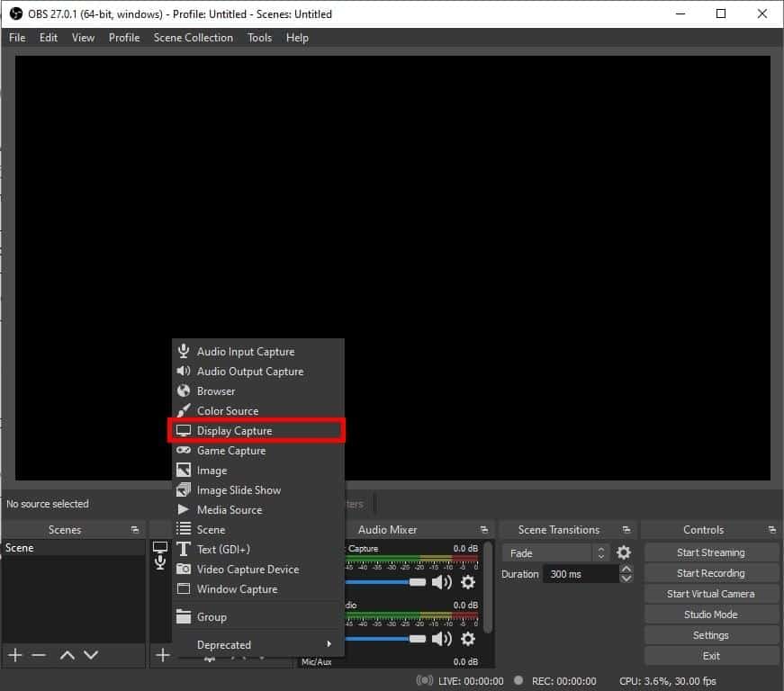Click Start Virtual Camera button

[x=710, y=594]
